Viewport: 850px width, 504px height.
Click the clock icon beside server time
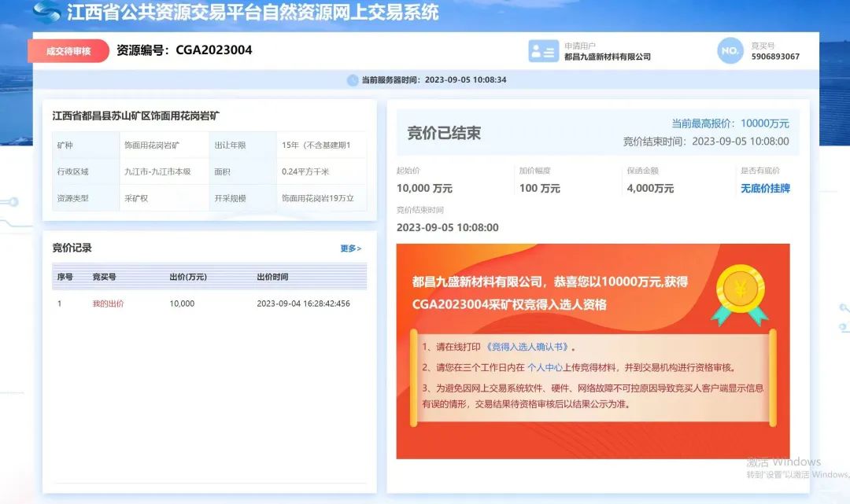click(x=352, y=80)
